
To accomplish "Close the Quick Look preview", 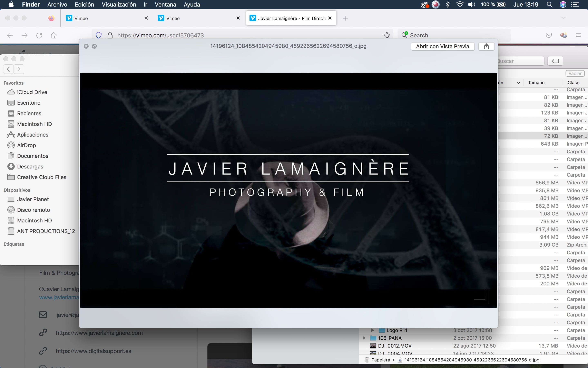I will tap(86, 46).
